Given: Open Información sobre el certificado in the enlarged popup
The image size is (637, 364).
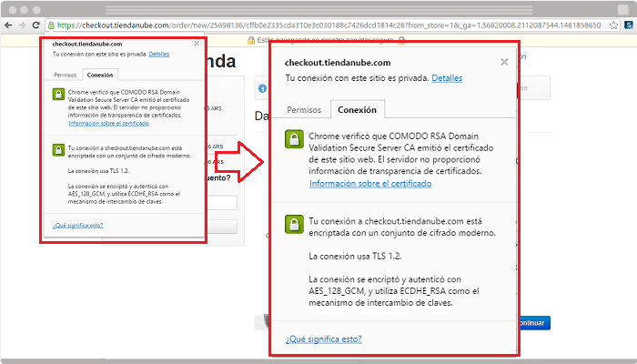Looking at the screenshot, I should tap(370, 184).
